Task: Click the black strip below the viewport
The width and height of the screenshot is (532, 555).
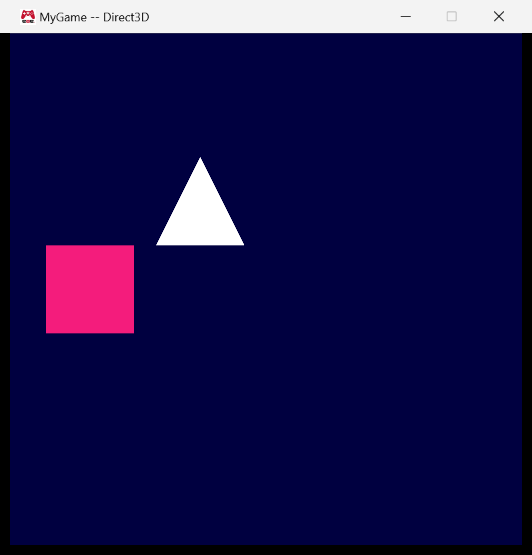Action: pyautogui.click(x=266, y=550)
